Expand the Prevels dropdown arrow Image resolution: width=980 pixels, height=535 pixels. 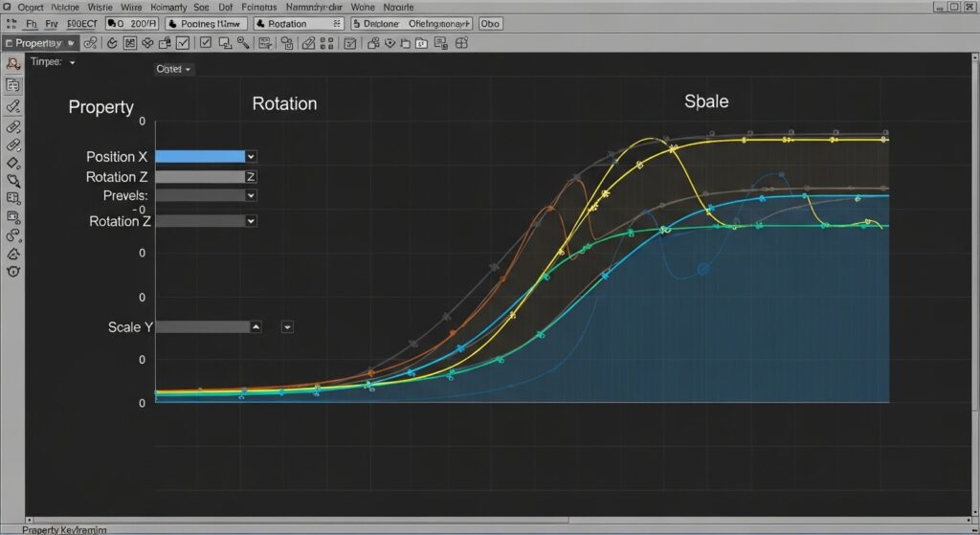pyautogui.click(x=251, y=195)
